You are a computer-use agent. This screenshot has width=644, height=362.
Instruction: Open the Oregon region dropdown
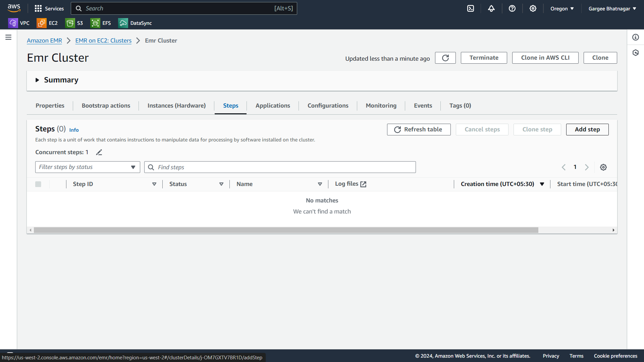562,9
